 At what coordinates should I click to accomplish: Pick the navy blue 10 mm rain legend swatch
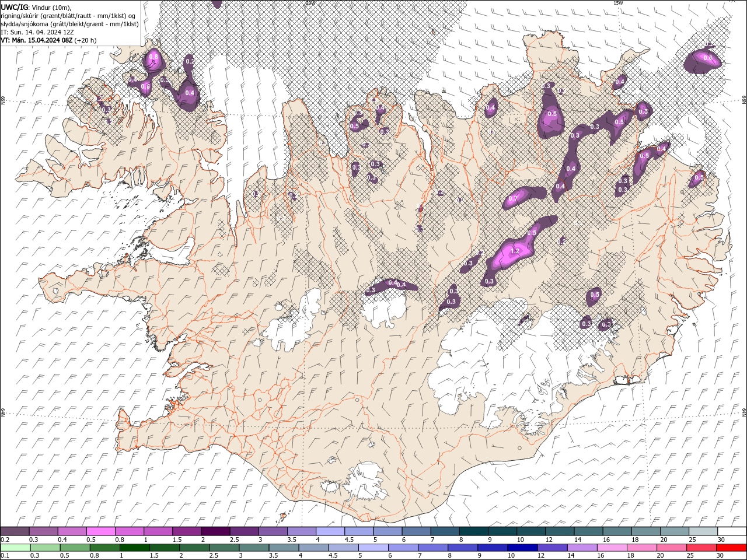pos(523,548)
